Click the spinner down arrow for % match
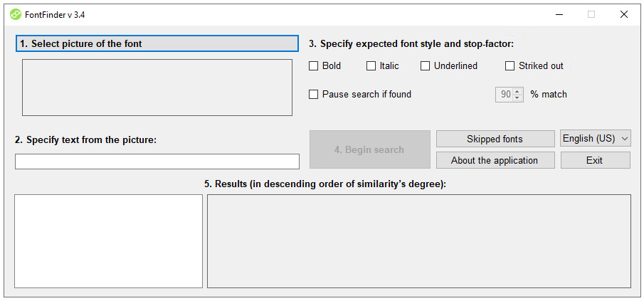 (x=517, y=97)
